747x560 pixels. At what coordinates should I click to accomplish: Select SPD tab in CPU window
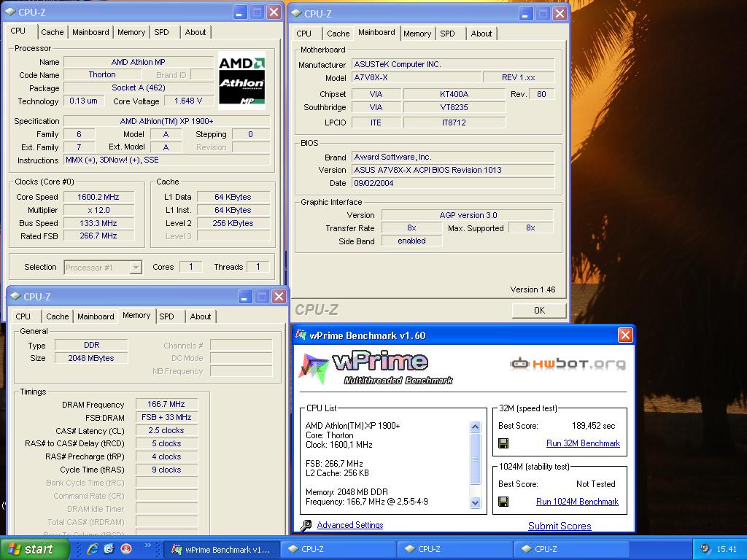click(x=161, y=32)
